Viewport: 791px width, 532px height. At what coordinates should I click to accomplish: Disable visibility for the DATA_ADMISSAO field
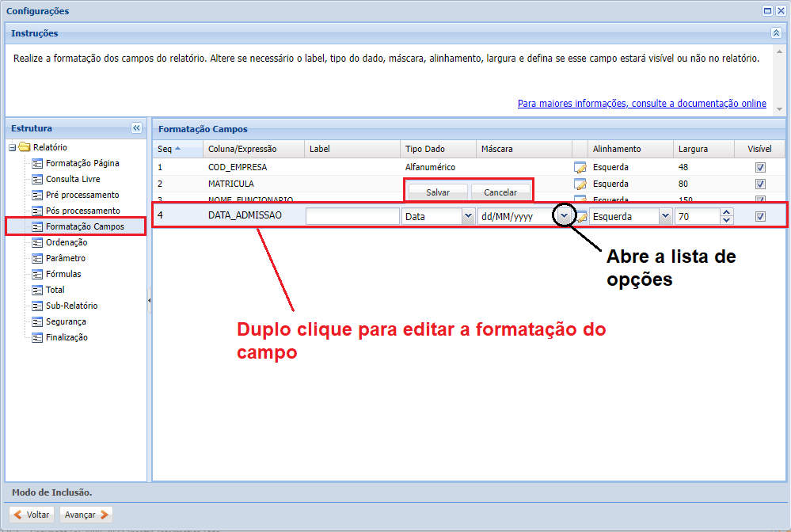pyautogui.click(x=760, y=215)
